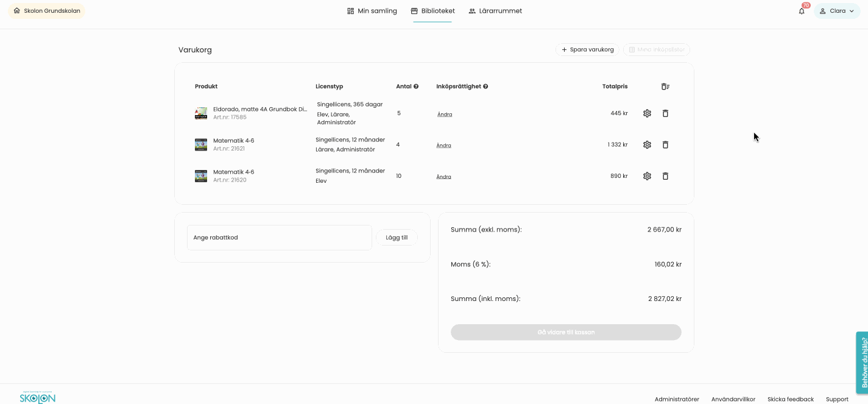Open the notifications bell
Image resolution: width=868 pixels, height=404 pixels.
[802, 11]
